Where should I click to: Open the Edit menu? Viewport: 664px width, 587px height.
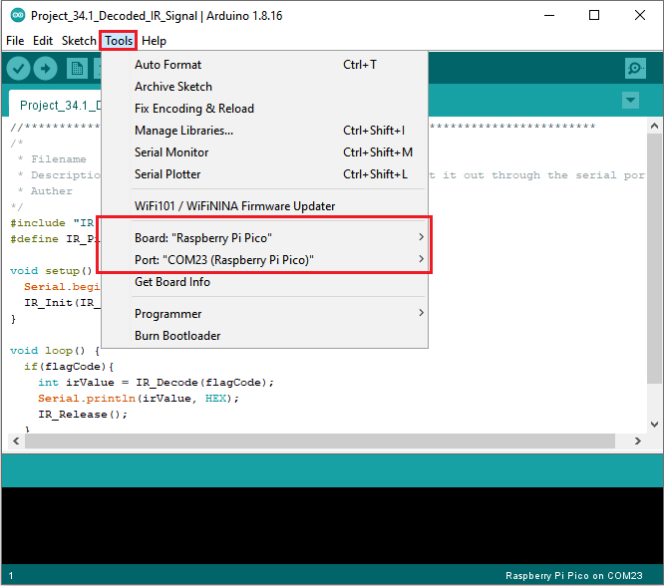[x=43, y=41]
